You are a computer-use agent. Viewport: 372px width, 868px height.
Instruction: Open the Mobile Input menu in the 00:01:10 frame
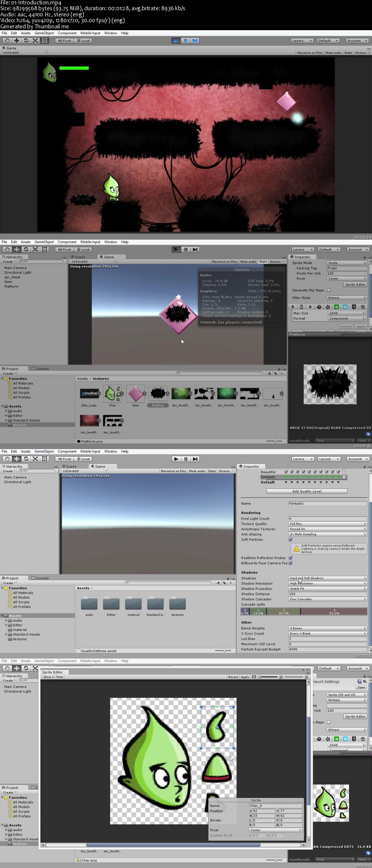(90, 661)
